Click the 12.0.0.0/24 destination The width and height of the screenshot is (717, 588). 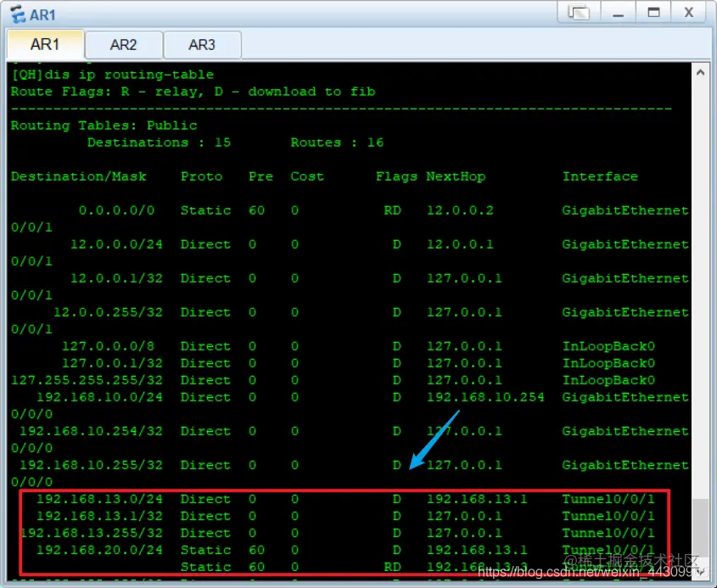point(116,244)
